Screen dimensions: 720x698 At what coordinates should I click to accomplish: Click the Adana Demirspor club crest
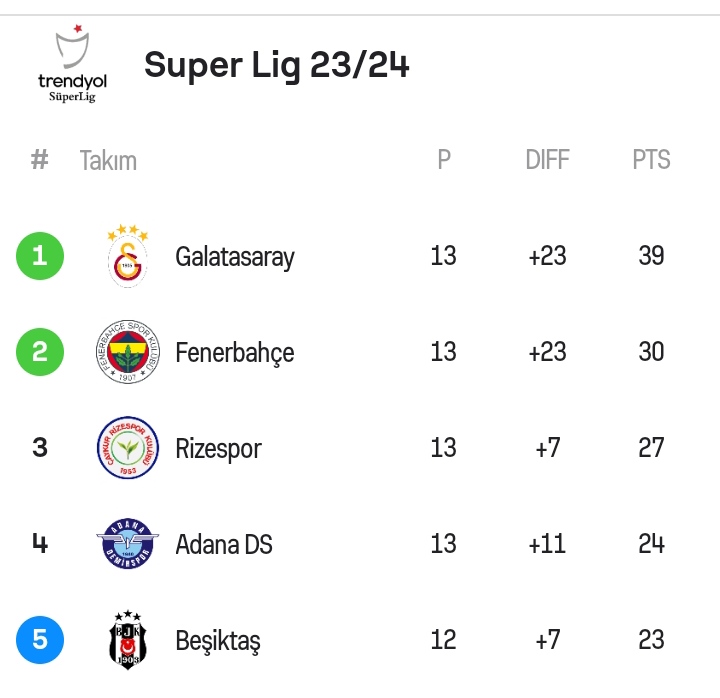coord(127,544)
